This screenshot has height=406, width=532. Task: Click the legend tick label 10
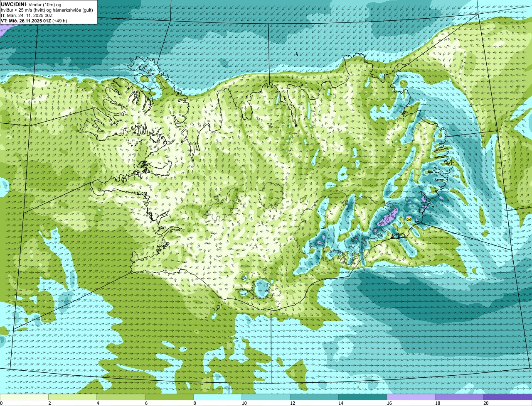[x=244, y=403]
